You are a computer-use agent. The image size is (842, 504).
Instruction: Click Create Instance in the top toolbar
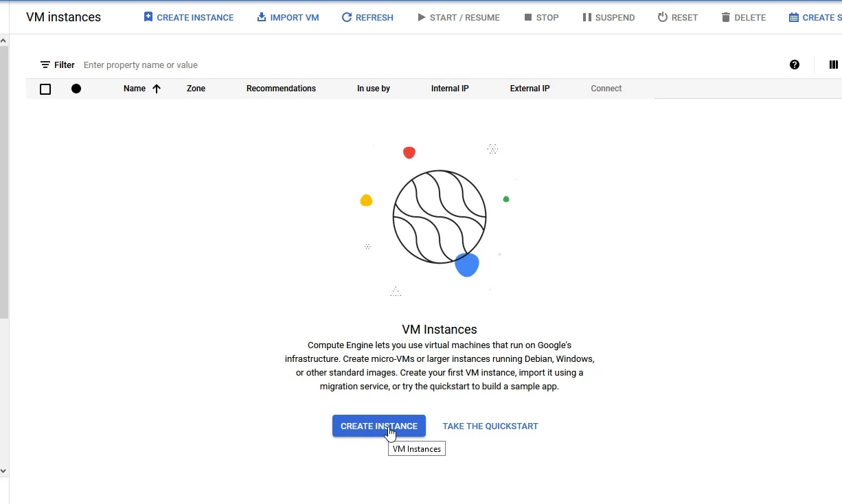pyautogui.click(x=189, y=17)
